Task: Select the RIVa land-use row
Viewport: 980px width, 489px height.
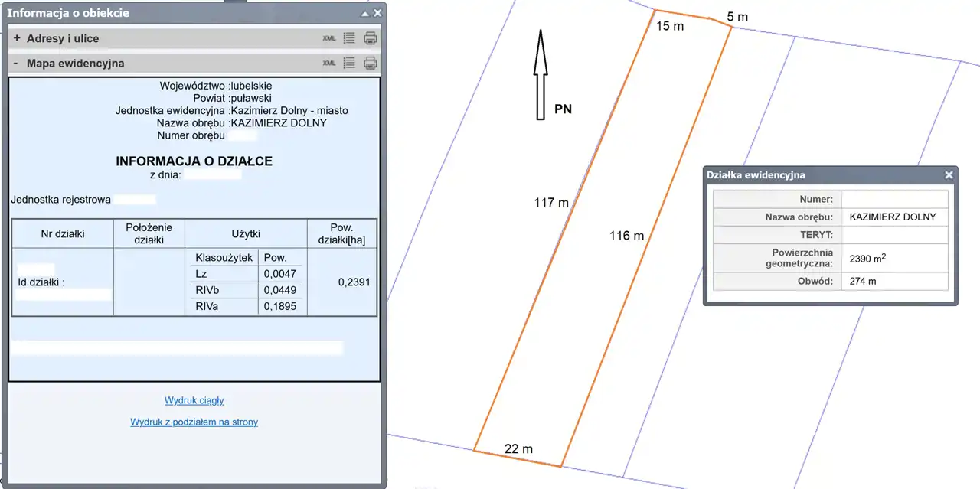Action: point(244,307)
